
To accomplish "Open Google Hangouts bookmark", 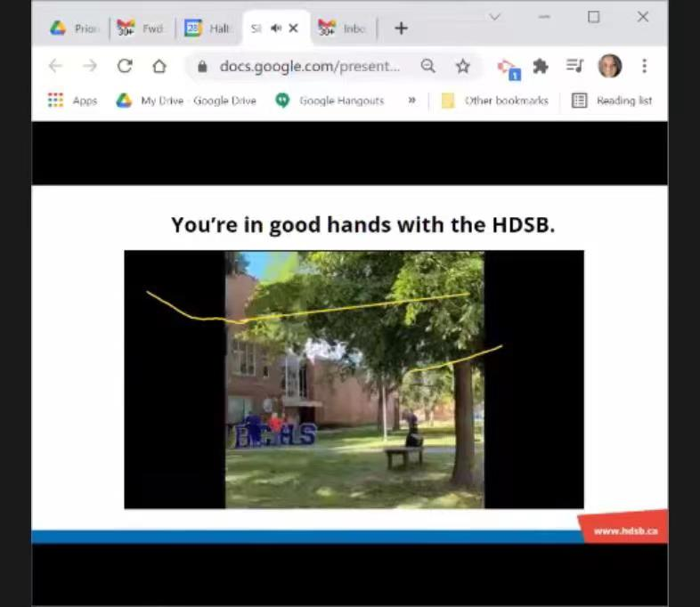I will pyautogui.click(x=330, y=101).
